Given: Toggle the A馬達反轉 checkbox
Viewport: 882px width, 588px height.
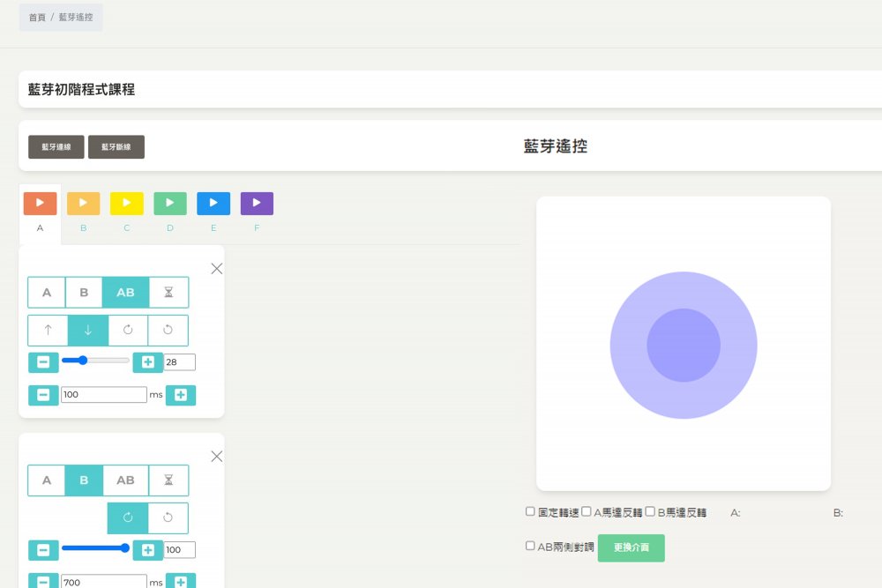Looking at the screenshot, I should 587,511.
